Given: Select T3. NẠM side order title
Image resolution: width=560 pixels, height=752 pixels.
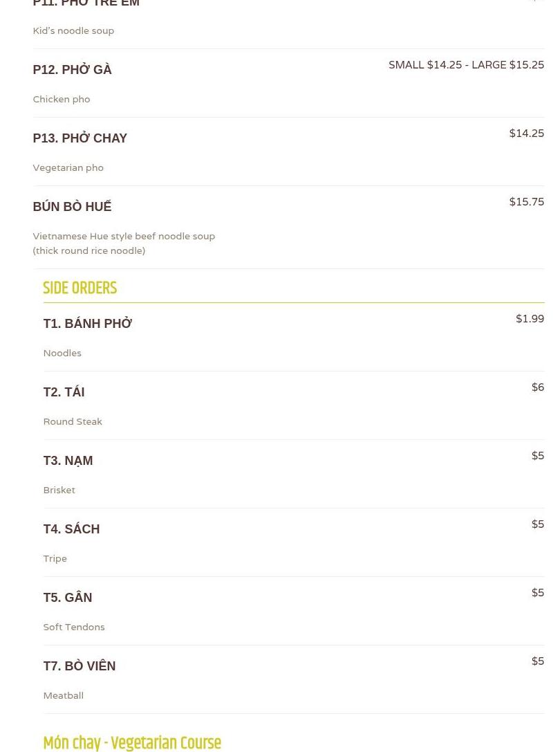Looking at the screenshot, I should pyautogui.click(x=68, y=461).
